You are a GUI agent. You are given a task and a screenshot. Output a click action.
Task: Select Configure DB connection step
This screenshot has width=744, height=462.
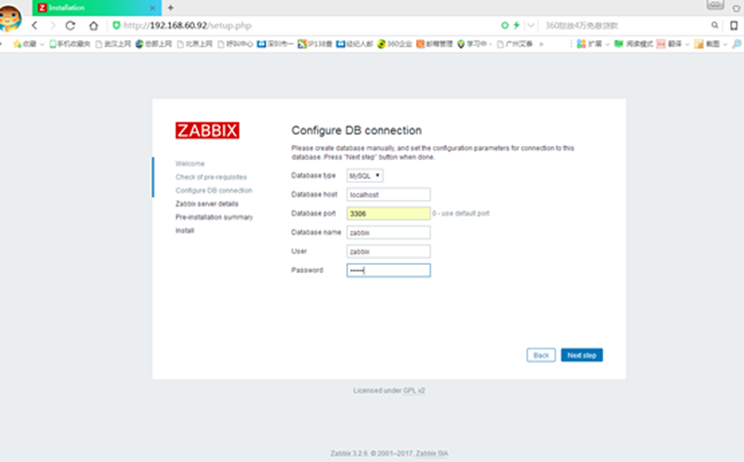[214, 190]
